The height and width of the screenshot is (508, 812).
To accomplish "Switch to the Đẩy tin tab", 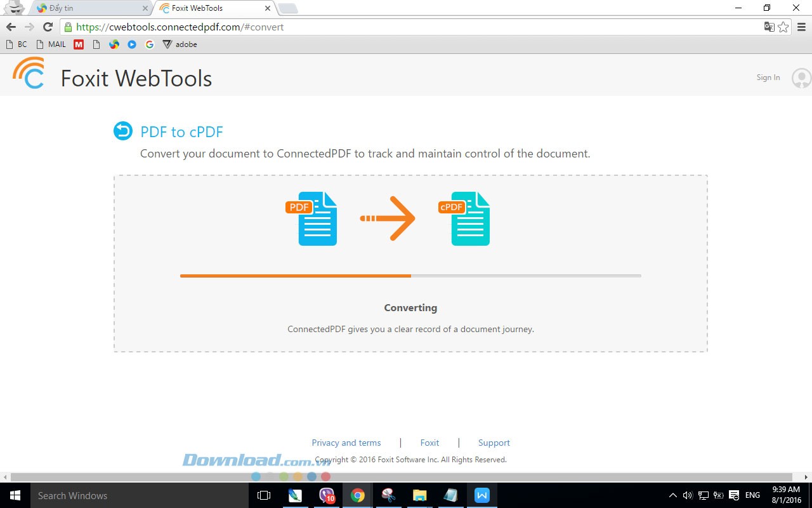I will (x=89, y=8).
